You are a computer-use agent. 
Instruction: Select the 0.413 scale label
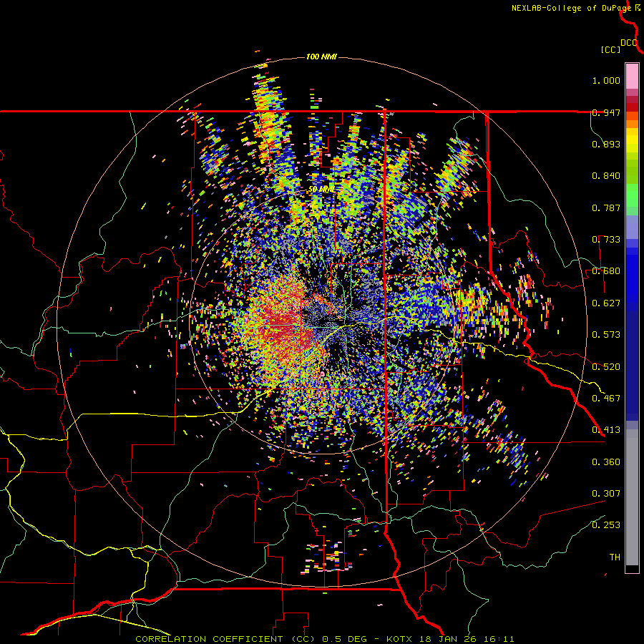coord(606,430)
